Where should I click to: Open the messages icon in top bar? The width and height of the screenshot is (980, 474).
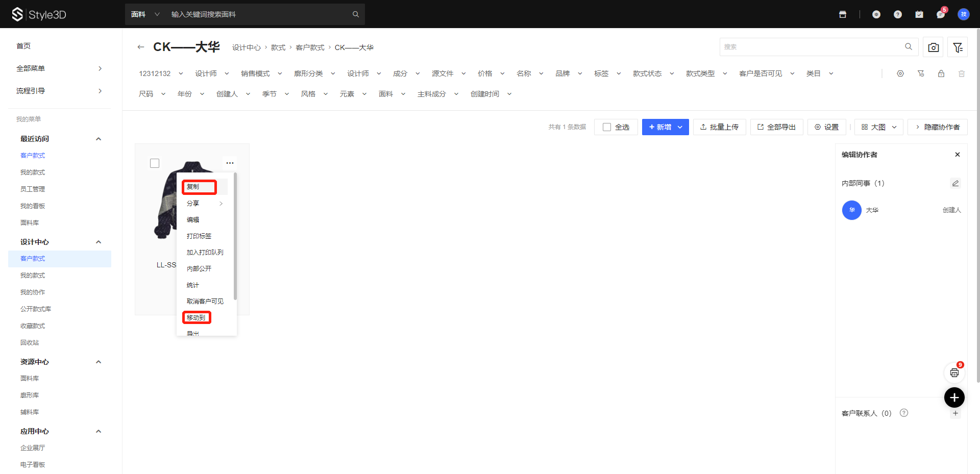pos(940,14)
